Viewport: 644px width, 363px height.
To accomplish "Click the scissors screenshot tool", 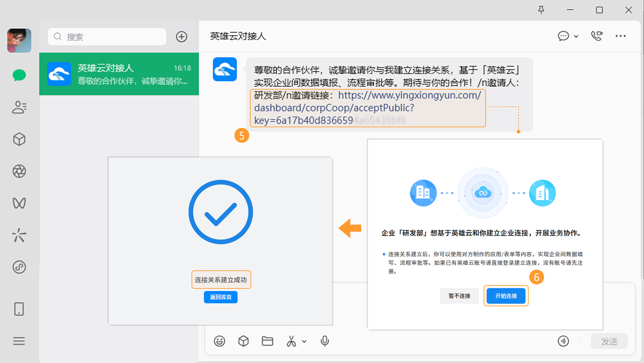I will (x=291, y=341).
